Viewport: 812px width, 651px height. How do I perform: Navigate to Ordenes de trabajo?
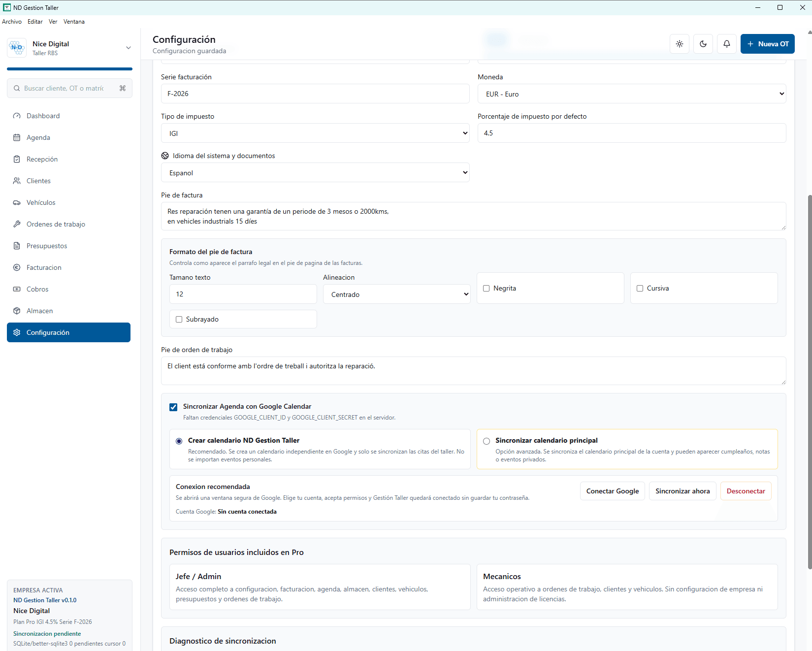pos(69,224)
